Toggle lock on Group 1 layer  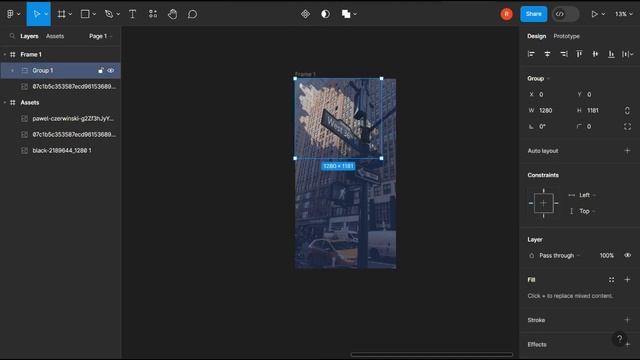[x=100, y=70]
